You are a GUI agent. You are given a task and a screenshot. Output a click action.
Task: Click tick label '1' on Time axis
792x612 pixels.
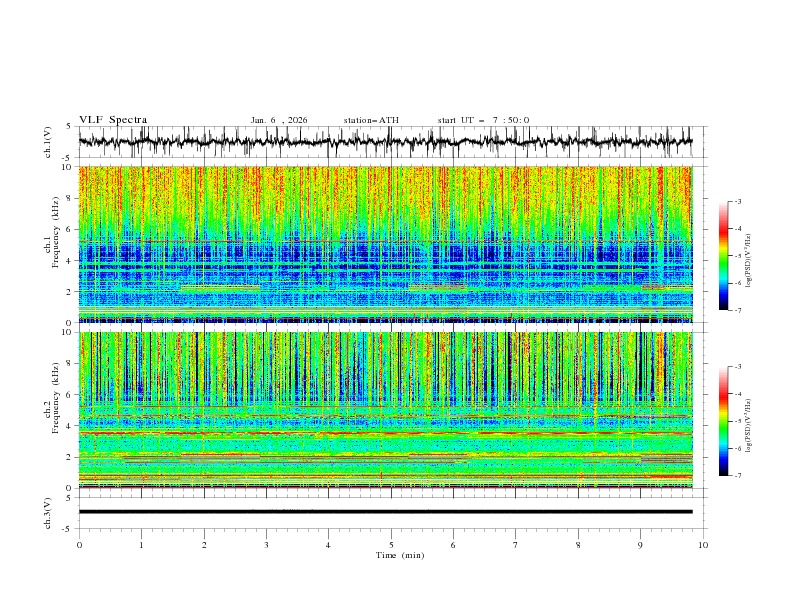point(141,545)
